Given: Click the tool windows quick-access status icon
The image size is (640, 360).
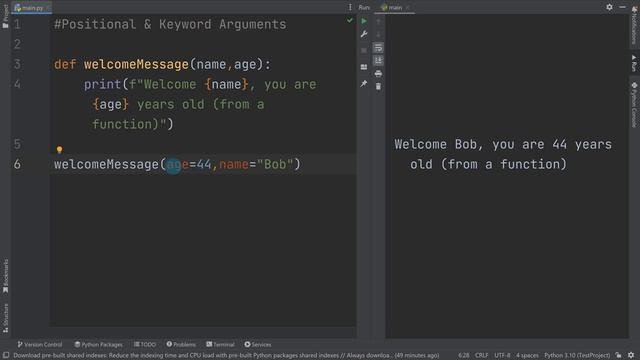Looking at the screenshot, I should [x=6, y=356].
